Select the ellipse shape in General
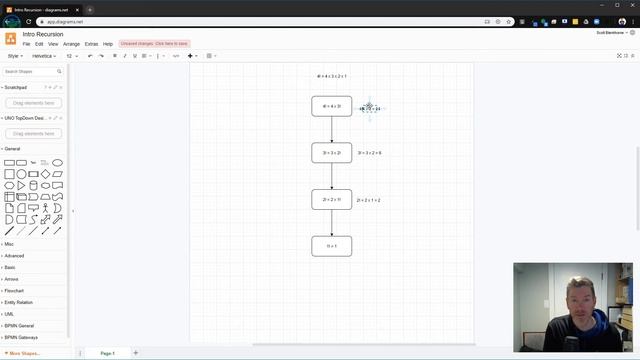The image size is (640, 360). 58,163
